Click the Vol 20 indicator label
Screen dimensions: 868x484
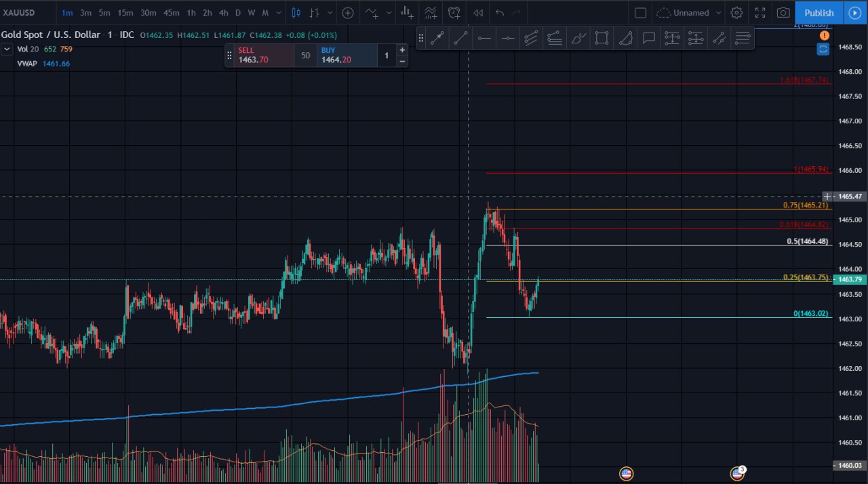(28, 49)
